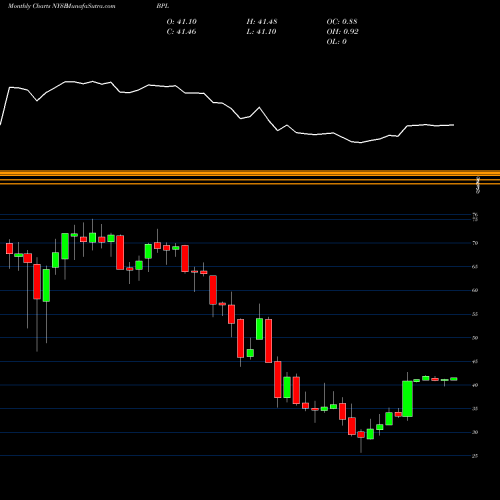The height and width of the screenshot is (500, 500).
Task: Select the 'C: 41.46' close value
Action: pos(181,32)
